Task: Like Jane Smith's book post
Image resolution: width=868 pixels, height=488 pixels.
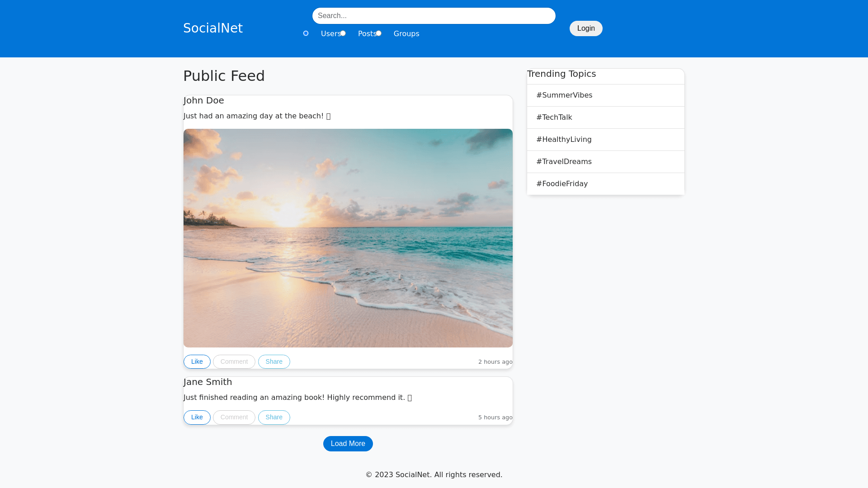Action: click(197, 417)
